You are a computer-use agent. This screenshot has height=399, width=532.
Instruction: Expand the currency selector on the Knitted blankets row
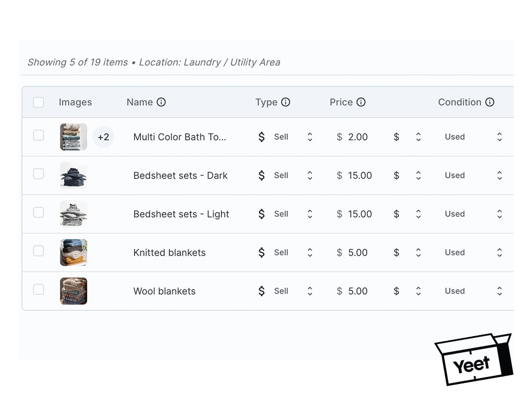419,252
